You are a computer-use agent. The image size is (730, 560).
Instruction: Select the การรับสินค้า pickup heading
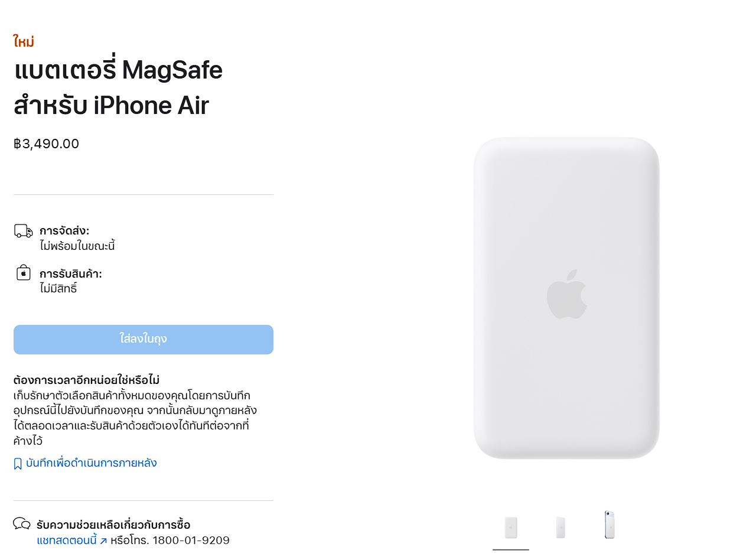(71, 274)
